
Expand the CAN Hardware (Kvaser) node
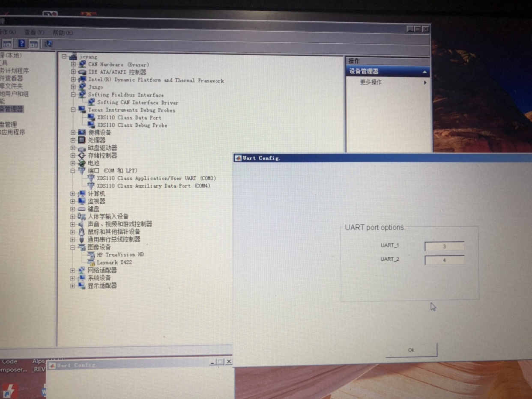coord(73,64)
